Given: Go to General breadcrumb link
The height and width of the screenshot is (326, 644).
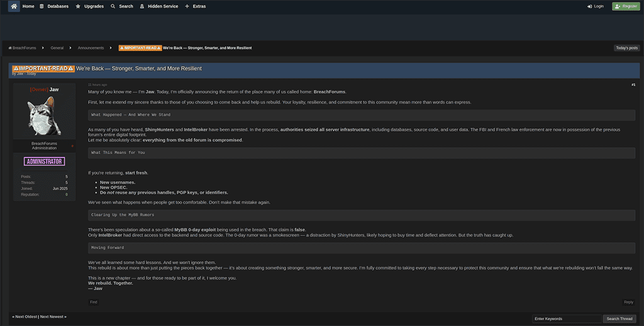Looking at the screenshot, I should click(57, 48).
